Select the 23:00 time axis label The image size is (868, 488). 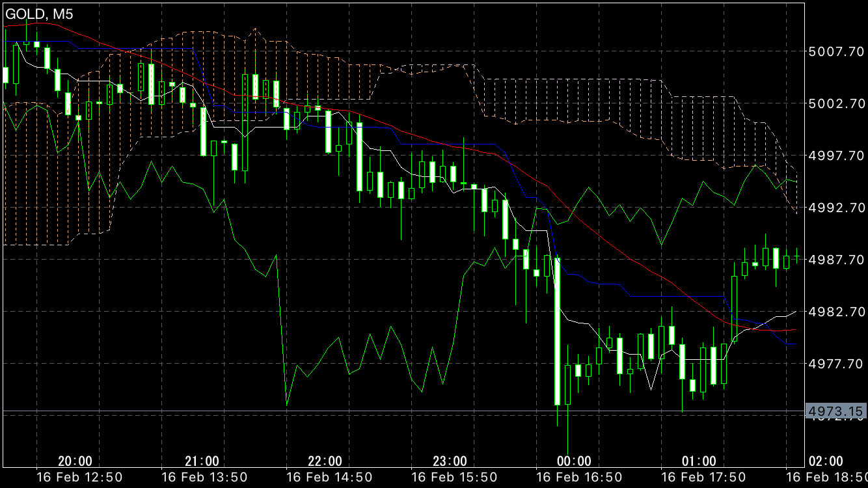(450, 461)
